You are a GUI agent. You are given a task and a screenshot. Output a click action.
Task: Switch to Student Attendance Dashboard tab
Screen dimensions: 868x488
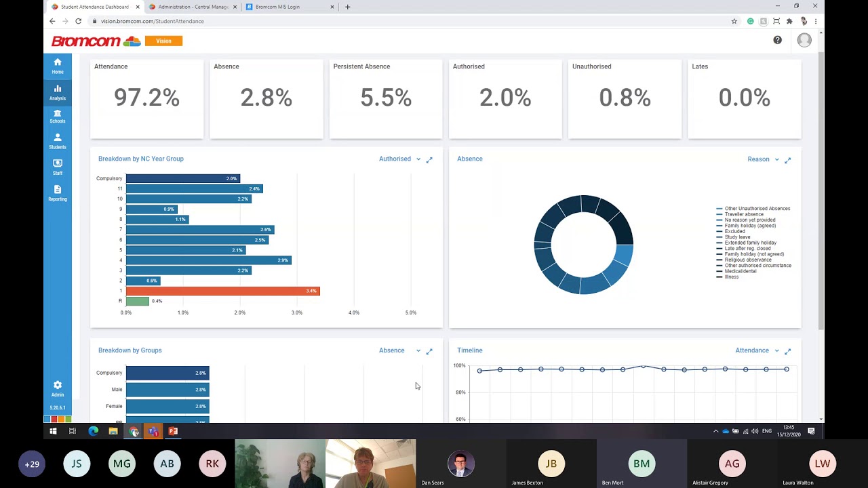coord(95,7)
